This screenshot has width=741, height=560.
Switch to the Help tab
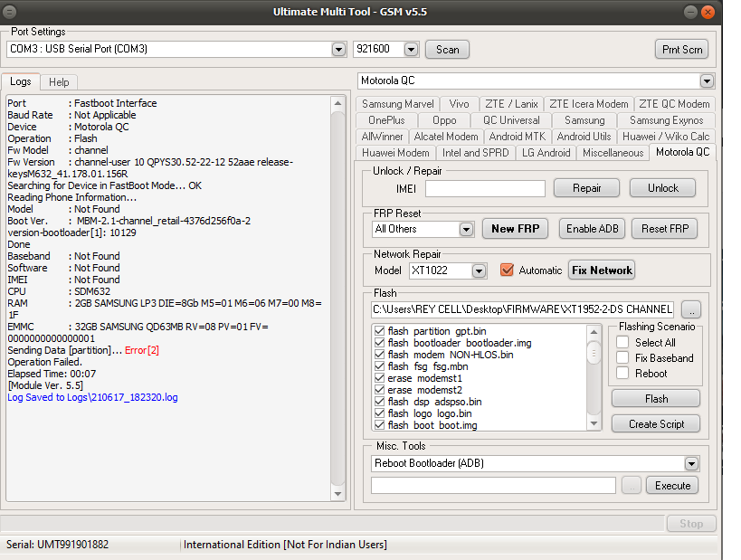[x=59, y=82]
